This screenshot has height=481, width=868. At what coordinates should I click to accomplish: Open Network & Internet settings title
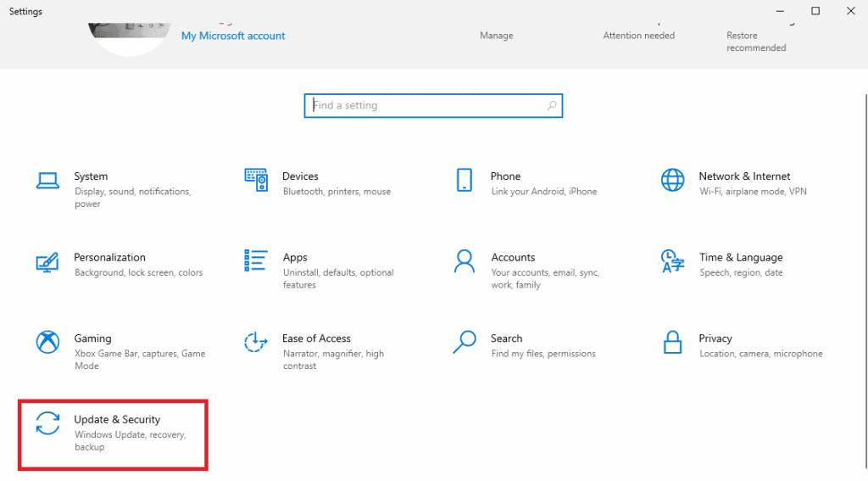pos(744,176)
